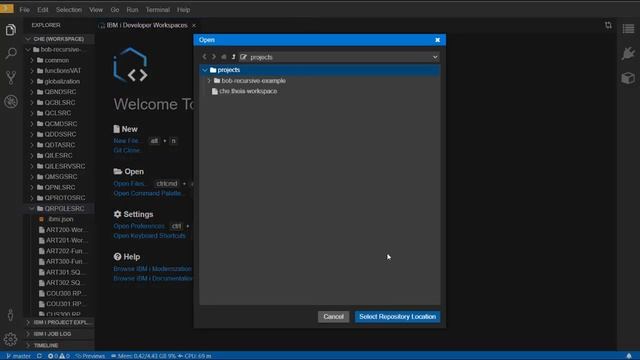Open the Run menu

(132, 9)
